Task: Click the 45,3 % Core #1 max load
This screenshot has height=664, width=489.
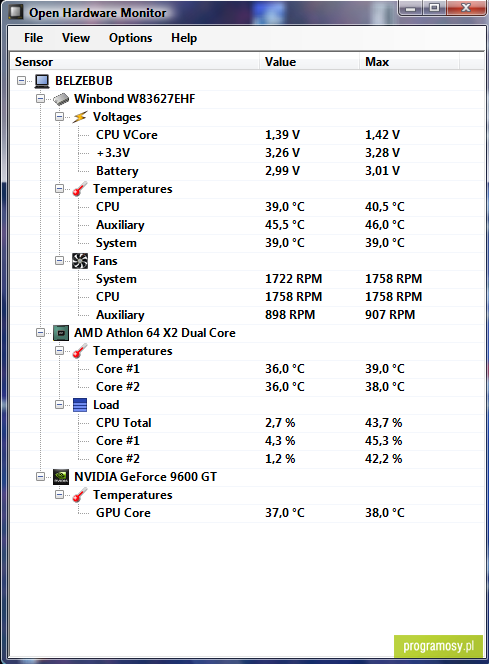Action: click(384, 441)
